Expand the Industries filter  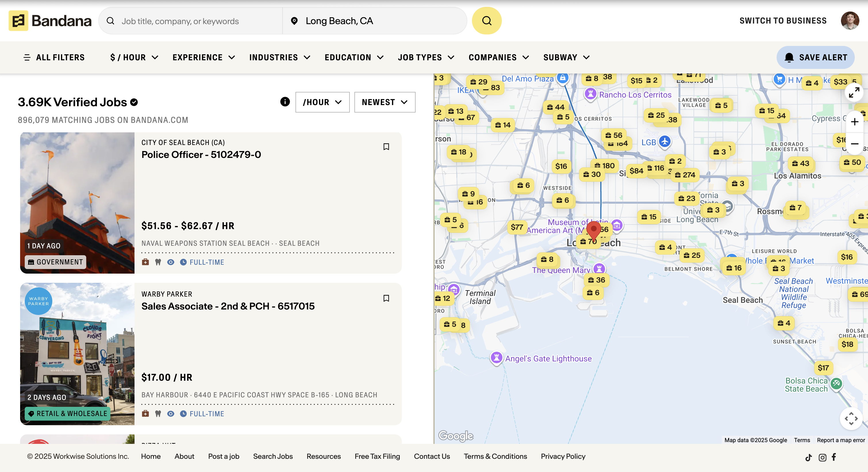[279, 58]
